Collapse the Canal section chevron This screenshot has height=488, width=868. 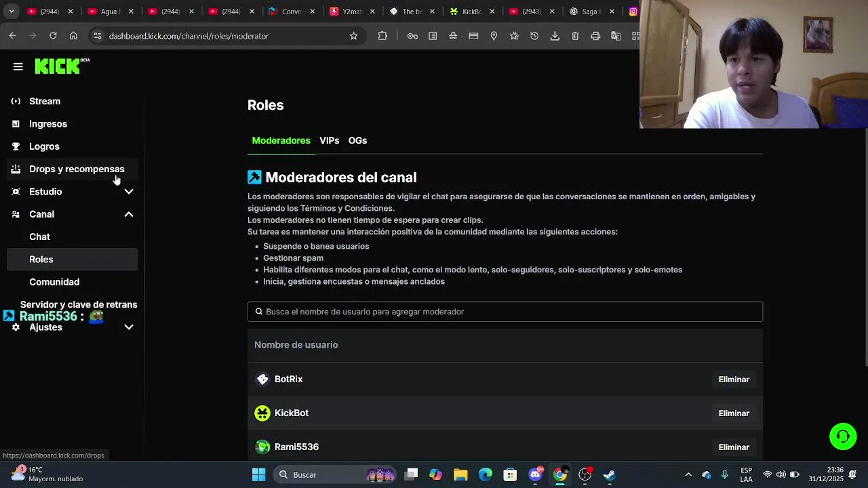pos(129,214)
